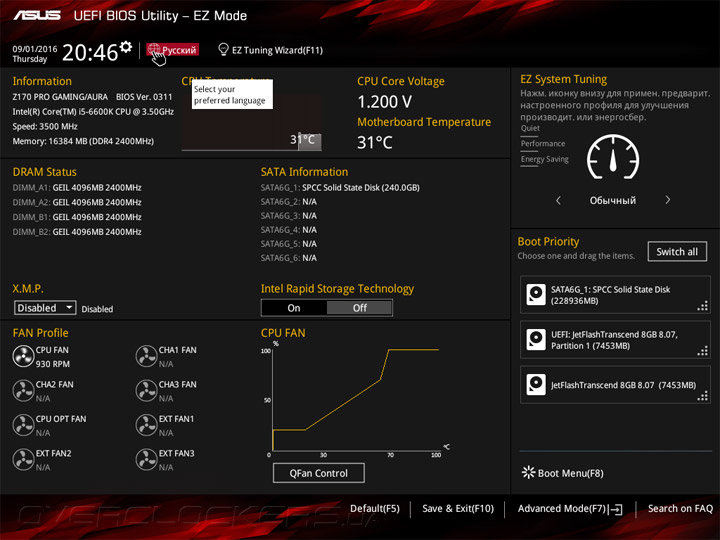
Task: Click DIMM_A1 GEIL 4096MB entry
Action: coord(77,188)
